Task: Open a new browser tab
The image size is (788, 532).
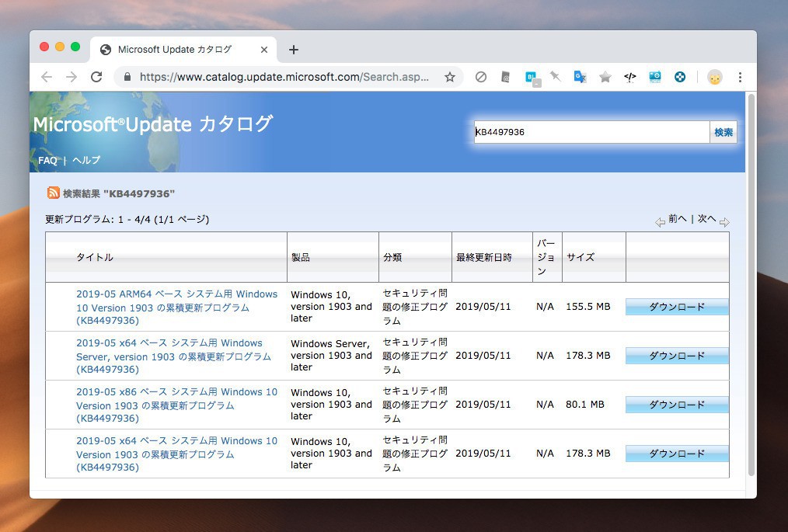Action: pyautogui.click(x=293, y=50)
